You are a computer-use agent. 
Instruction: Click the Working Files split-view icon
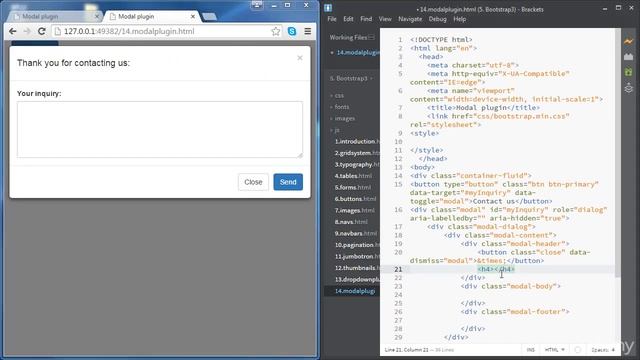(371, 38)
